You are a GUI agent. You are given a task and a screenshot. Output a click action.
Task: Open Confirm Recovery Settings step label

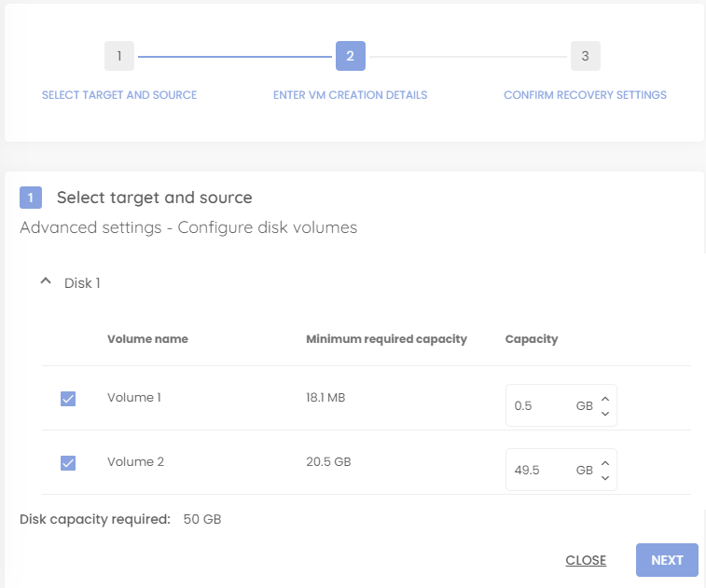click(586, 95)
